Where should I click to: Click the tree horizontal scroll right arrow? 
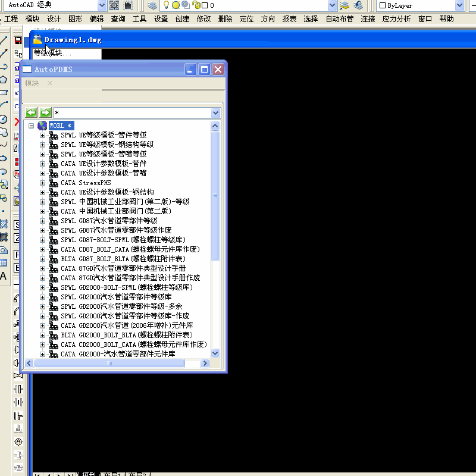pos(205,364)
